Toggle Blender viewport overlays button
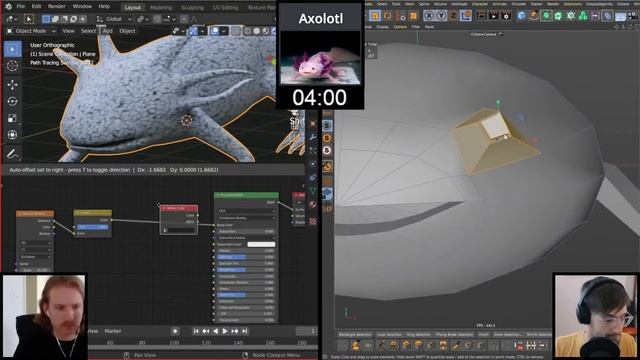 tap(215, 31)
